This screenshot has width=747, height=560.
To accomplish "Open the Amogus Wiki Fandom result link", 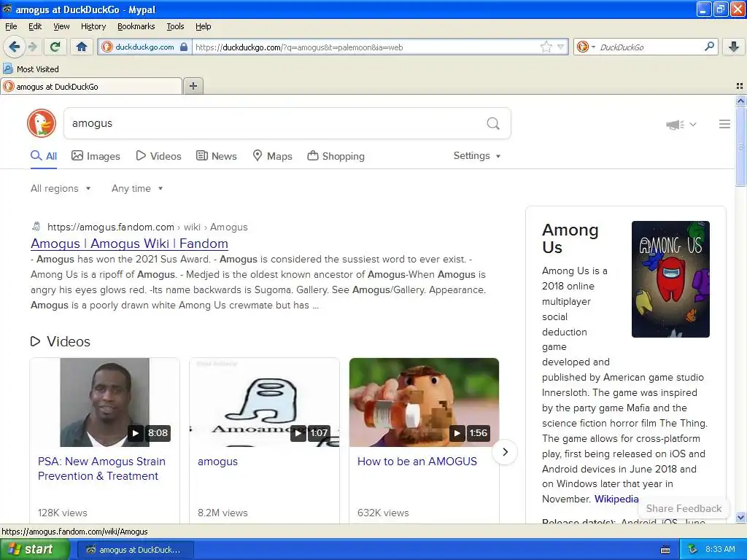I will point(129,244).
